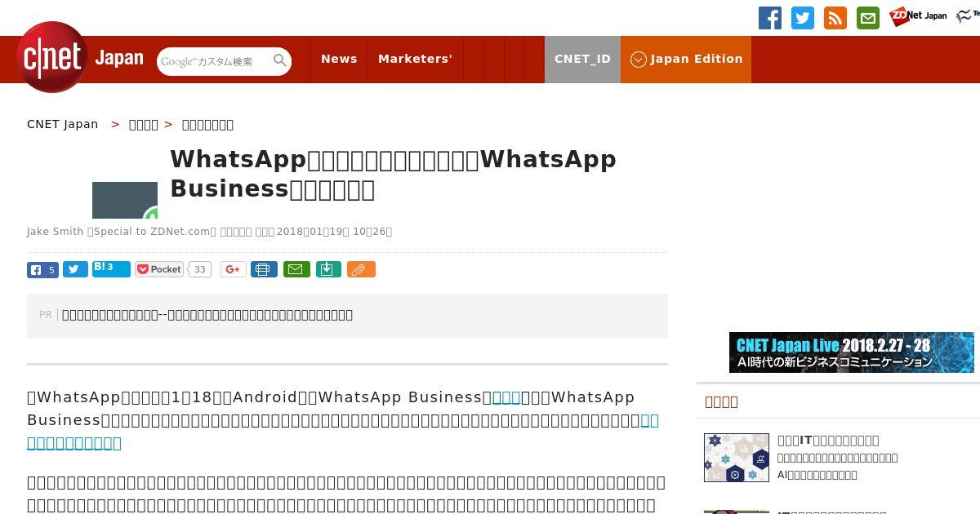Click the green newsletter mail icon in header
The image size is (980, 514).
(868, 18)
